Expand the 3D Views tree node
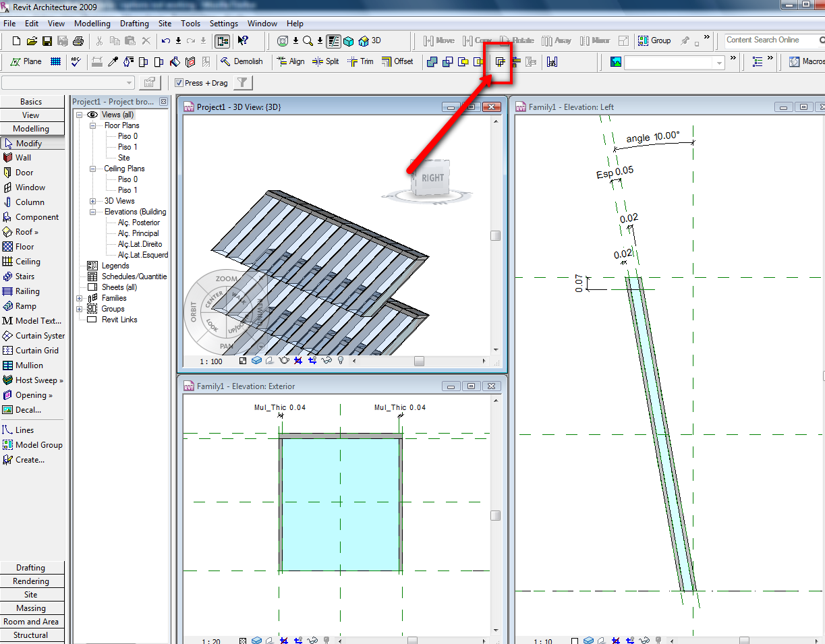 pyautogui.click(x=93, y=201)
